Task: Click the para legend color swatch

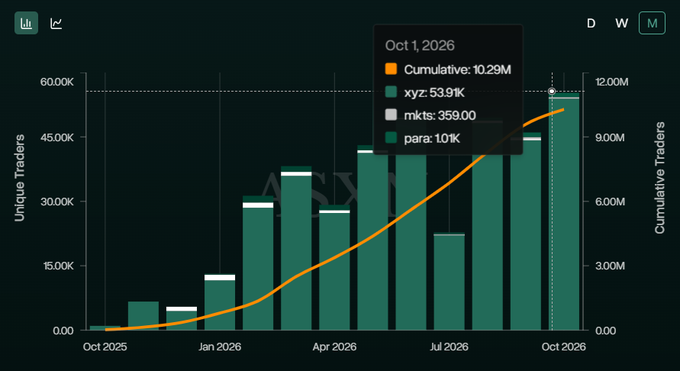Action: point(391,138)
